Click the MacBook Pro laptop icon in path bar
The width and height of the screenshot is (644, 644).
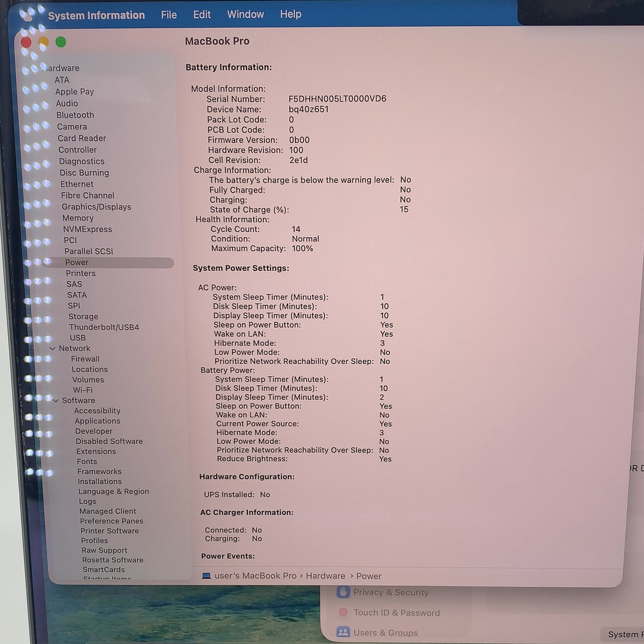pos(206,576)
